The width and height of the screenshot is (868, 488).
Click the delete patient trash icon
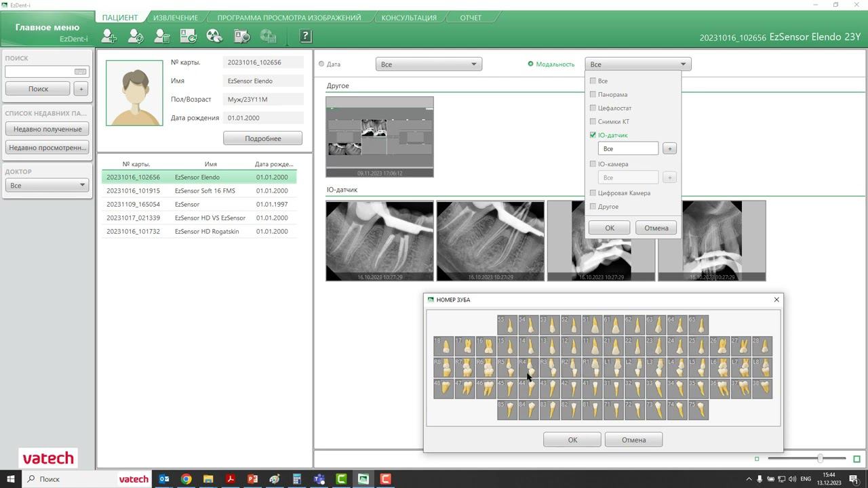click(x=161, y=36)
